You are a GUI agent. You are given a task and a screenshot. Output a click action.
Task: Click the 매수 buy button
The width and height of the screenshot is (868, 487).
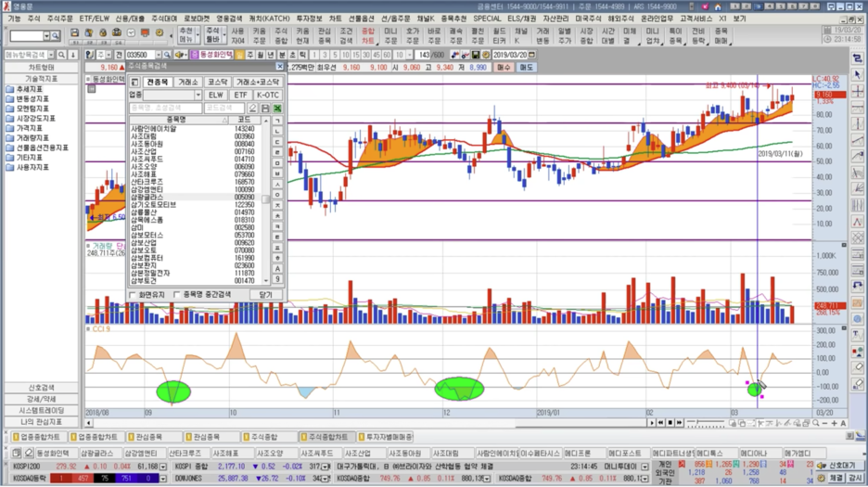(504, 67)
